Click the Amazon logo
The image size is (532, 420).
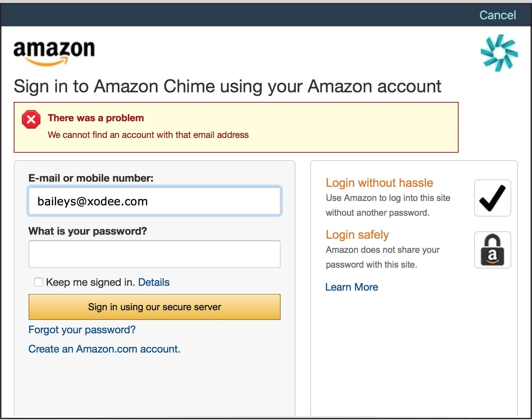point(54,52)
